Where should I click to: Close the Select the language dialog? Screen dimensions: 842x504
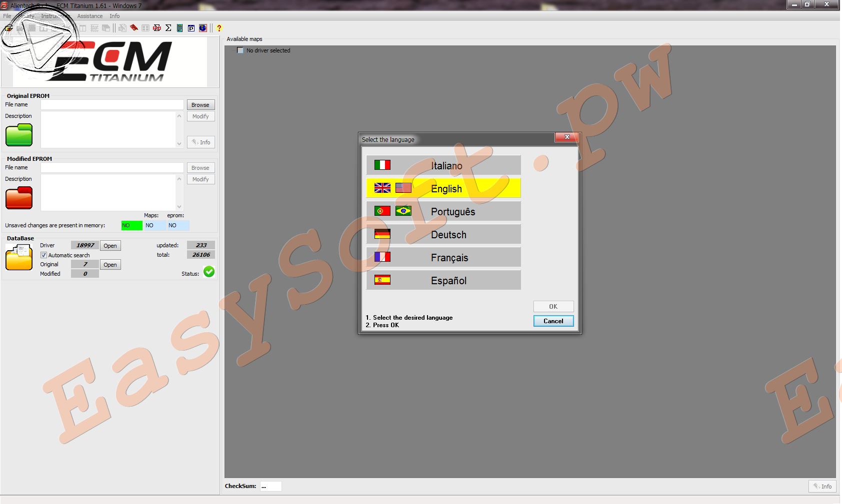pyautogui.click(x=567, y=137)
